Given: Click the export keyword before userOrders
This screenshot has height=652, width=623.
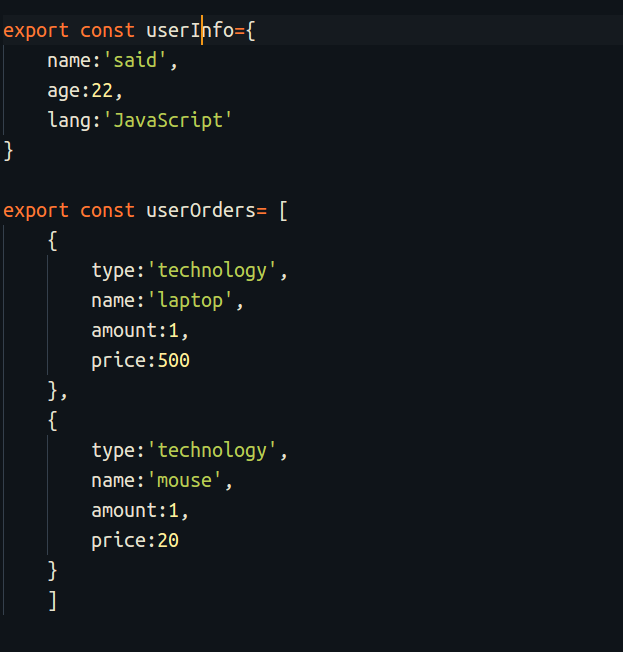Looking at the screenshot, I should click(x=36, y=210).
